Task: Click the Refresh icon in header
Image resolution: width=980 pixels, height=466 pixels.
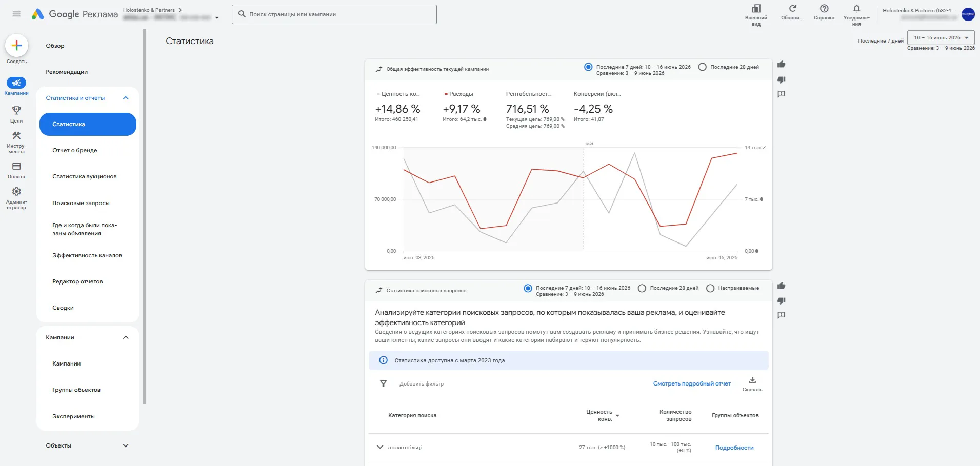Action: 792,9
